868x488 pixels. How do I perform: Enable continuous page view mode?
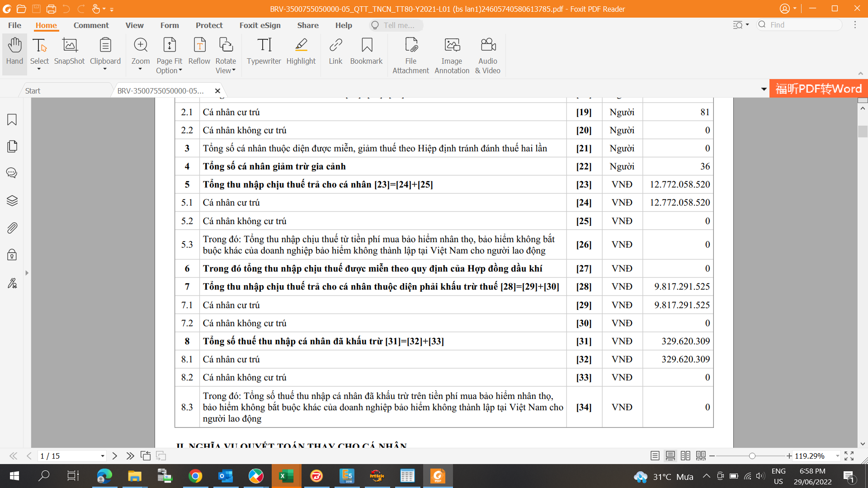pos(670,456)
